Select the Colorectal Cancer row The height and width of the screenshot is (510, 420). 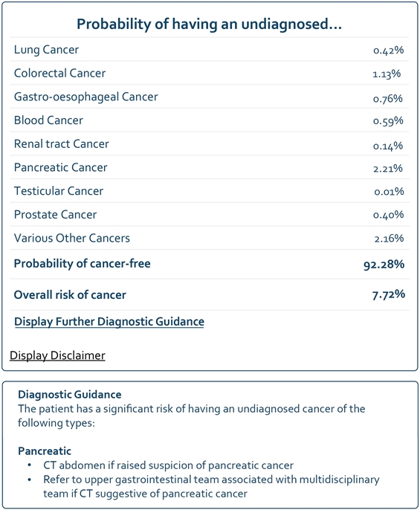click(x=210, y=73)
